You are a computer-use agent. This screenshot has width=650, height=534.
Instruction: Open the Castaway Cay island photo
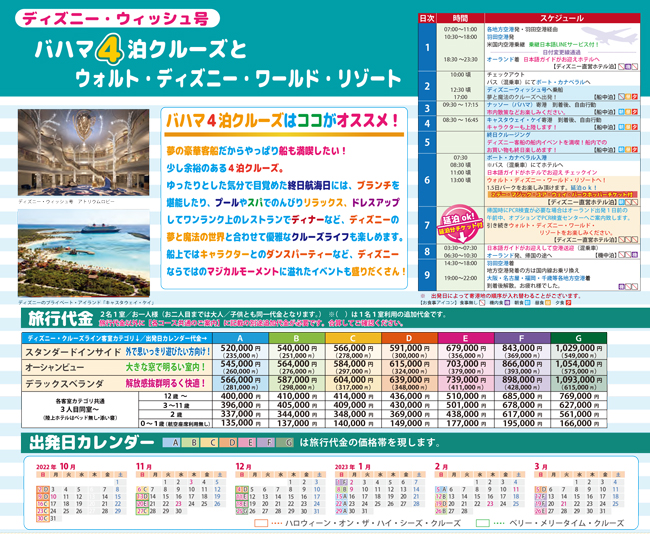(x=83, y=253)
